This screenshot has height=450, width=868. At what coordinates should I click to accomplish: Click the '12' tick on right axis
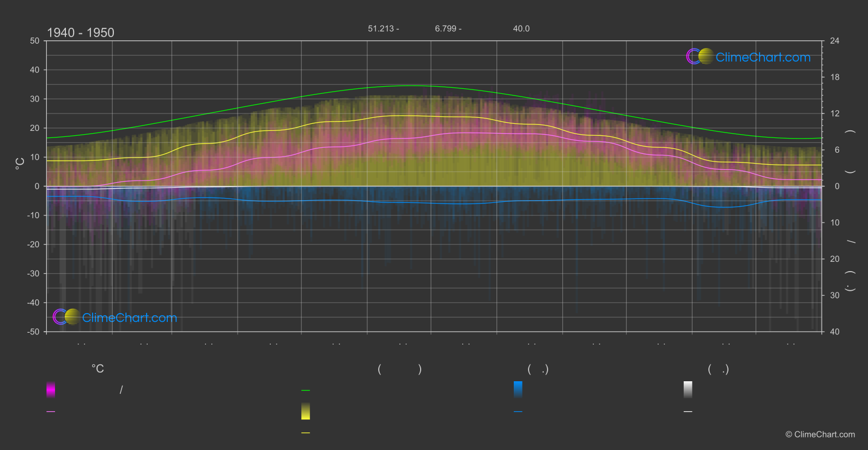pos(835,113)
